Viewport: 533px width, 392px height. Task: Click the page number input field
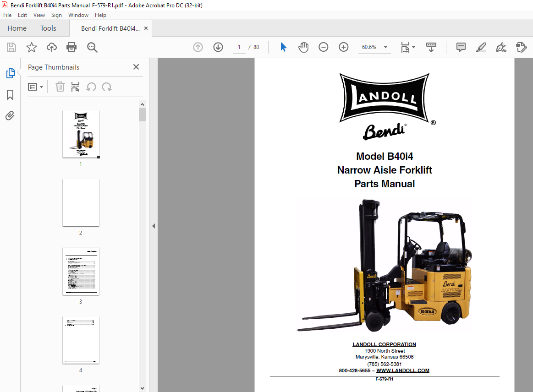(239, 47)
